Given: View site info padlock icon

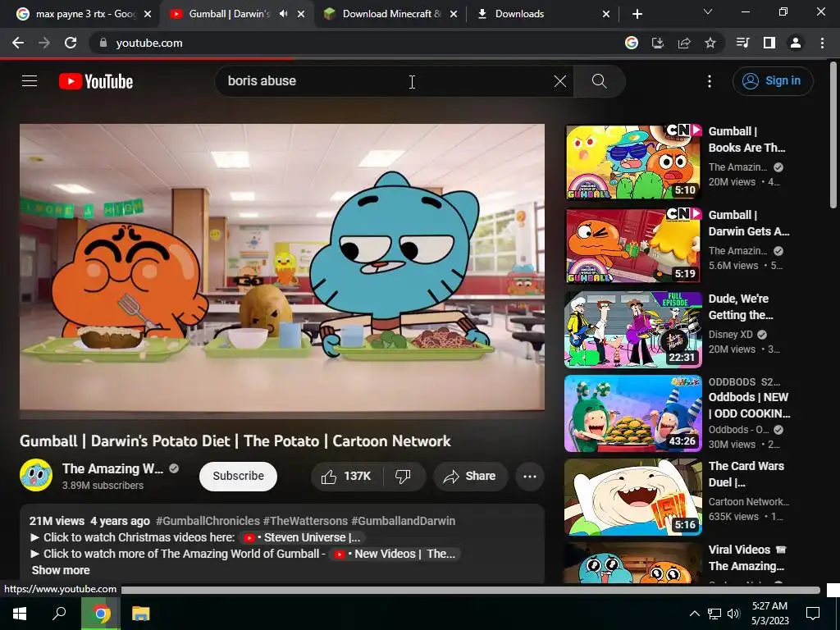Looking at the screenshot, I should tap(103, 43).
